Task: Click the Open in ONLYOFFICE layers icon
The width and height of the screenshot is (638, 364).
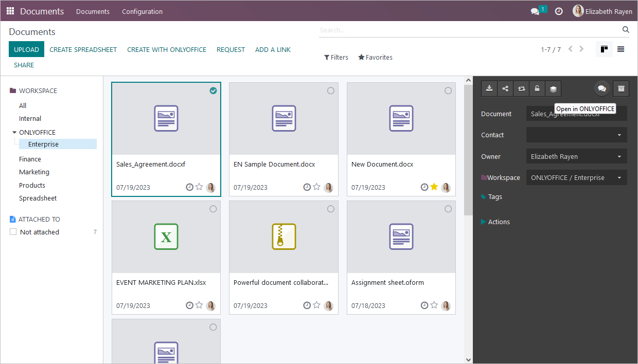Action: pos(553,88)
